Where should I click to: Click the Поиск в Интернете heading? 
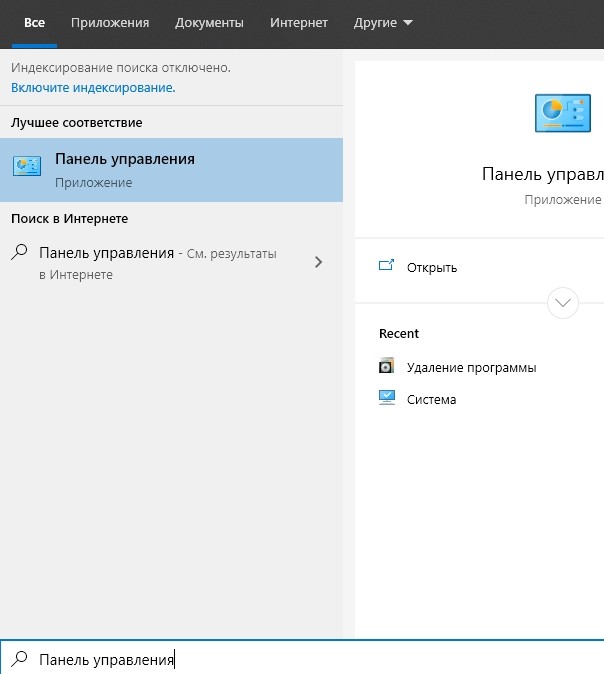pyautogui.click(x=70, y=219)
